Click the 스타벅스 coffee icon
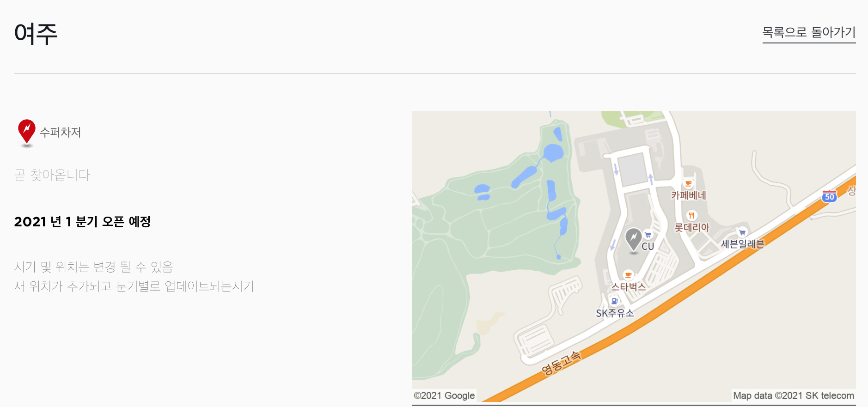Screen dimensions: 868x413 pos(628,275)
